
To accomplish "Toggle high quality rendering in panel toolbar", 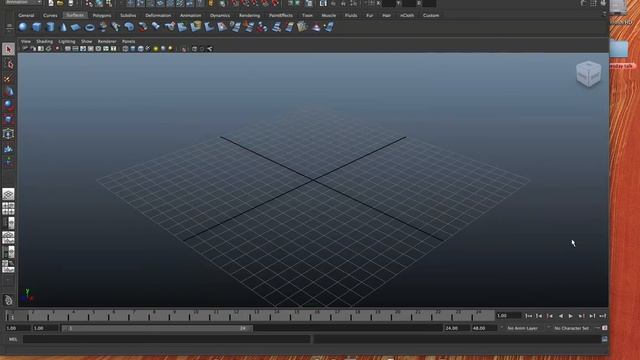I will (x=171, y=49).
